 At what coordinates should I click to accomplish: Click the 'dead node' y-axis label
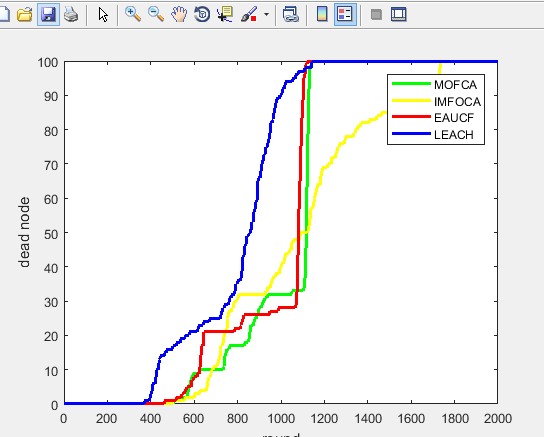24,232
